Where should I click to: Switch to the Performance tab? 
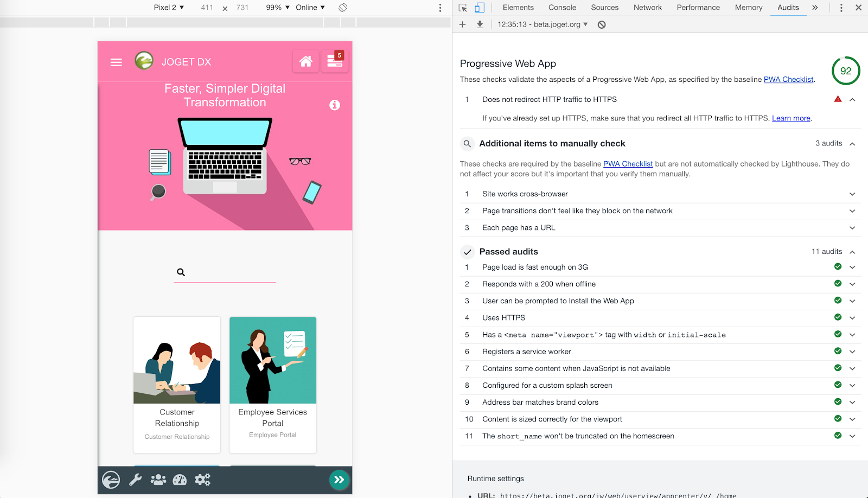click(698, 8)
